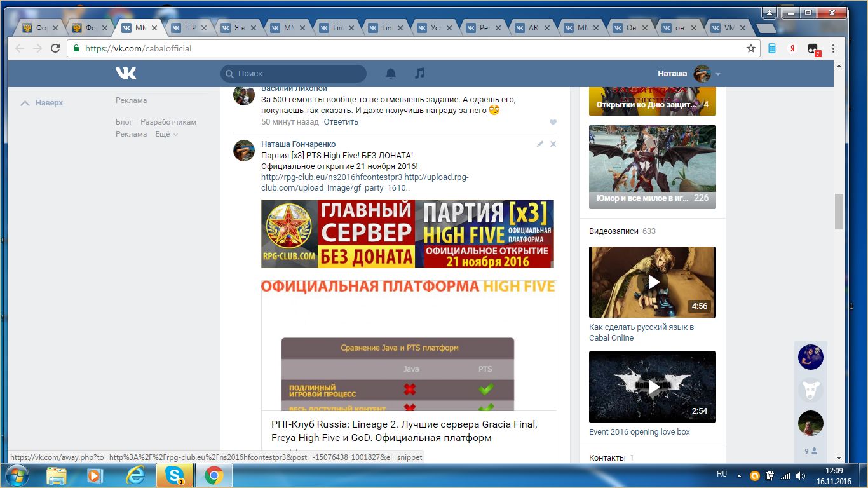The height and width of the screenshot is (488, 868).
Task: Play the Event 2016 opening love box video
Action: [653, 387]
